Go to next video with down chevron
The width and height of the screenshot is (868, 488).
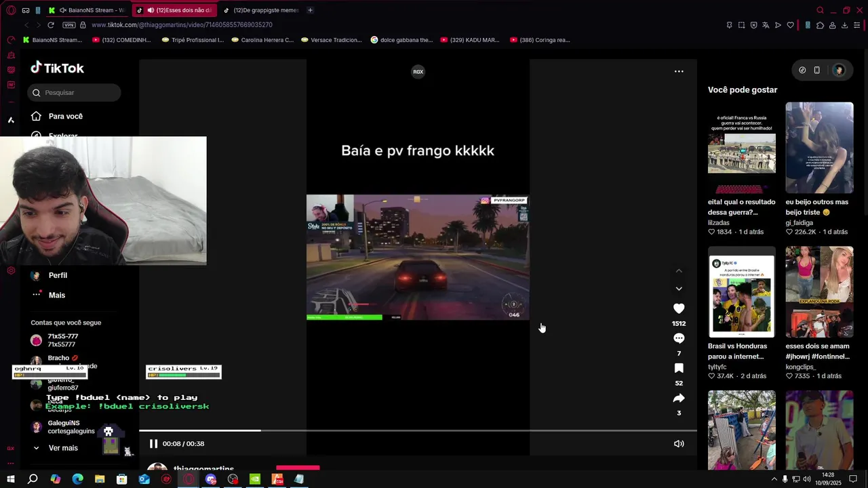[679, 289]
